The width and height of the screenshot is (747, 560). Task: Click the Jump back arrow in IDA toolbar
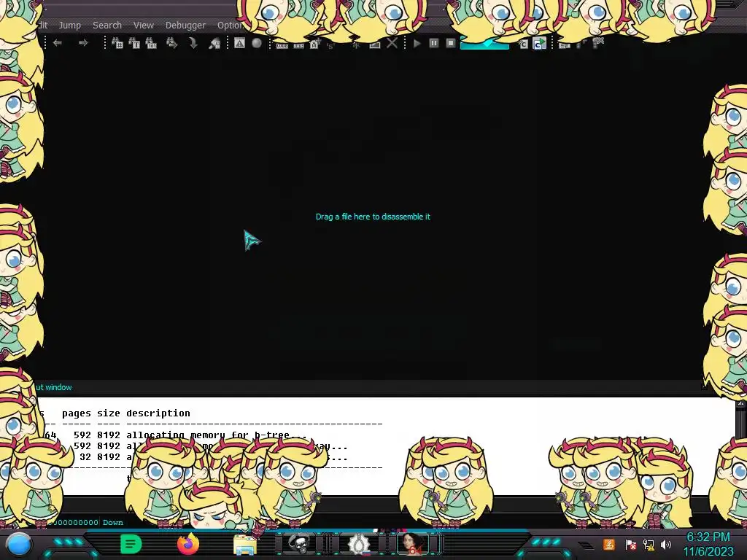pos(57,43)
